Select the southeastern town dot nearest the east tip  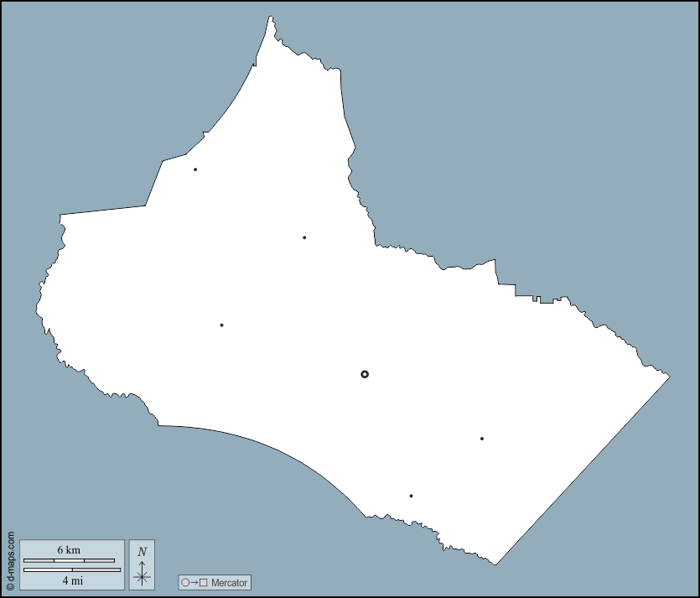tap(482, 439)
